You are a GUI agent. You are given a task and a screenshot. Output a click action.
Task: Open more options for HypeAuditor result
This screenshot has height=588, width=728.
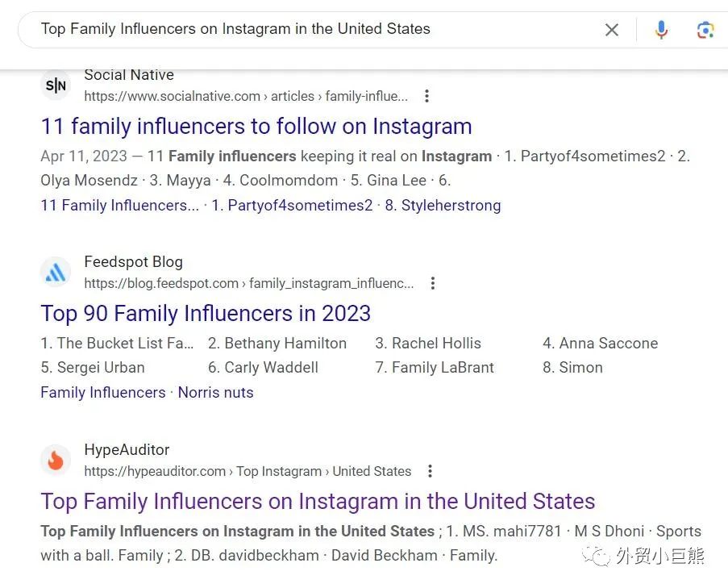pos(430,471)
